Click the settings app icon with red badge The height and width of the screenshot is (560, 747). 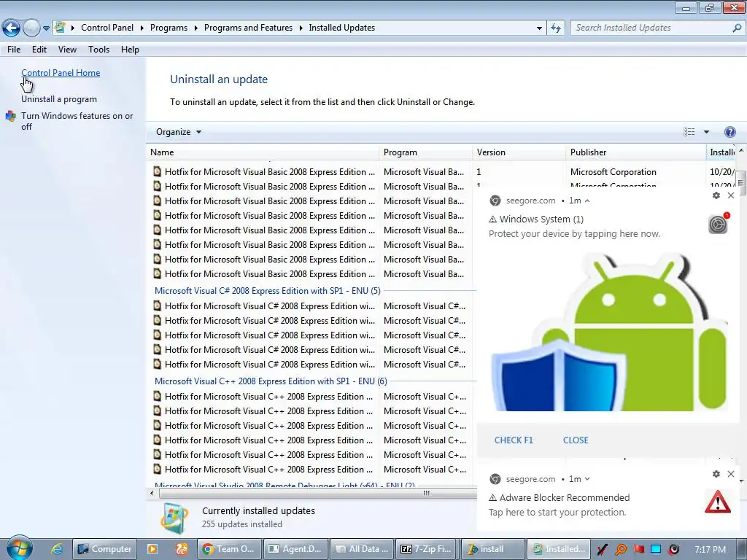tap(718, 224)
